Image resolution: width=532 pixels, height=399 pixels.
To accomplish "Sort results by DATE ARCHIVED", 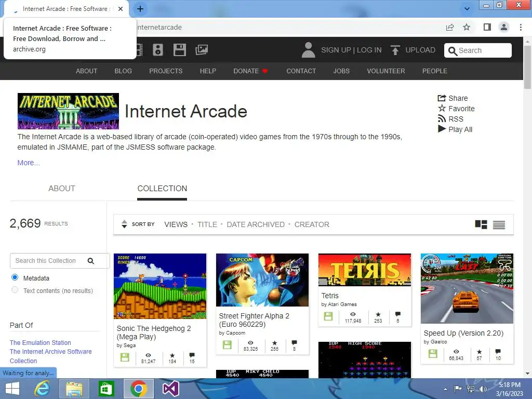I will pos(256,224).
